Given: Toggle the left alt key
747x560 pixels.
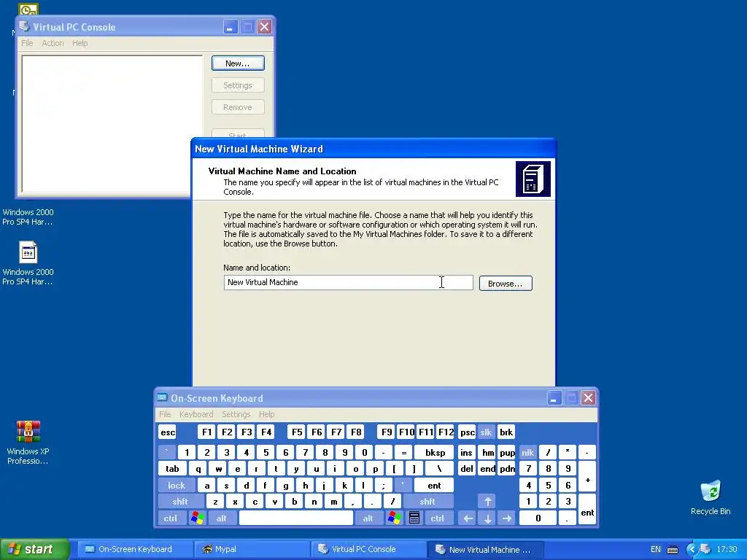Looking at the screenshot, I should pyautogui.click(x=222, y=518).
